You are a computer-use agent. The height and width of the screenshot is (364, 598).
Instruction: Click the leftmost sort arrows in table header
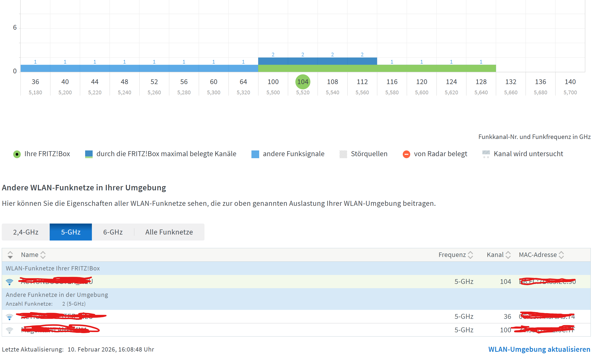tap(10, 255)
